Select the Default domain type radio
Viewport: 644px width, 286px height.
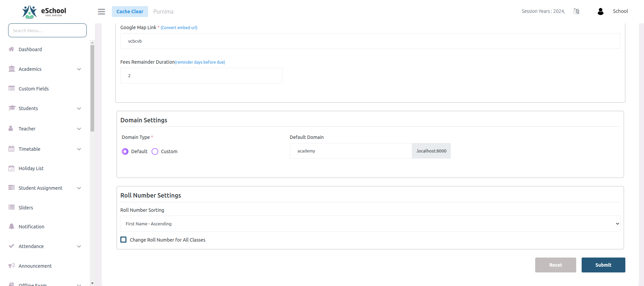pyautogui.click(x=125, y=151)
